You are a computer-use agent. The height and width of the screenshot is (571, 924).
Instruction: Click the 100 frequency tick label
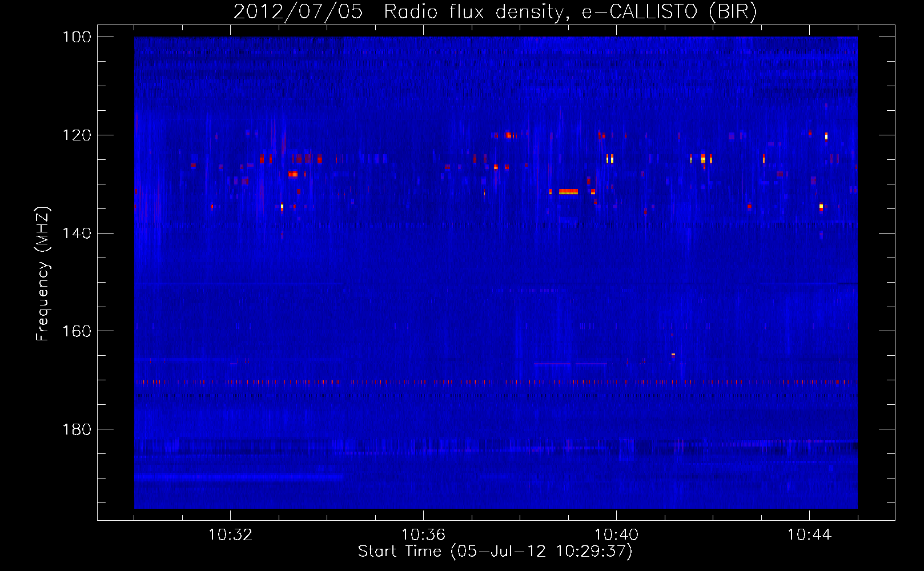[77, 37]
